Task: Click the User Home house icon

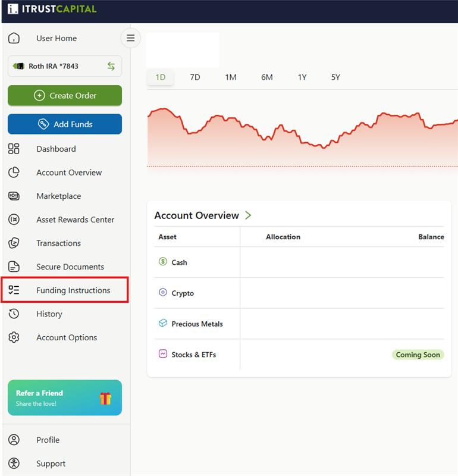Action: click(x=14, y=38)
